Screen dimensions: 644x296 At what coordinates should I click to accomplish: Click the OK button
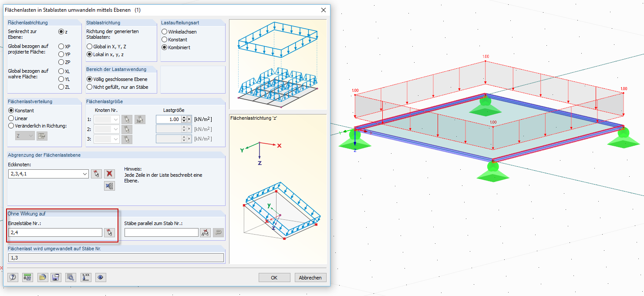click(274, 277)
